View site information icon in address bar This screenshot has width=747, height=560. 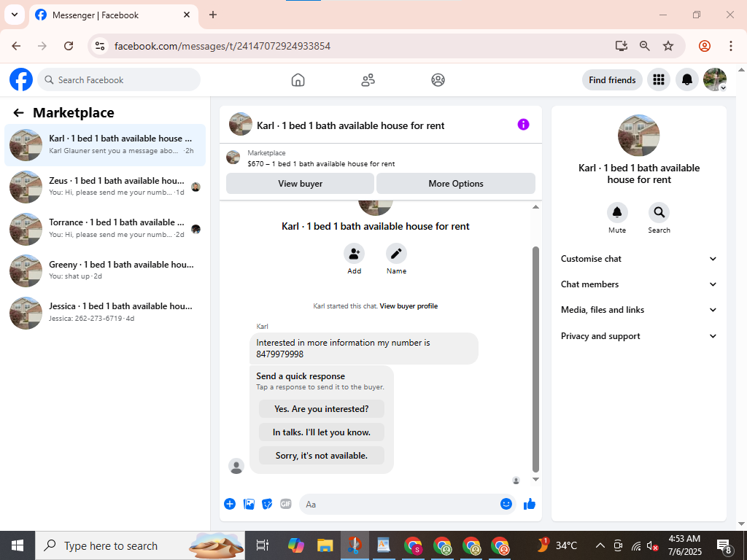[x=99, y=46]
